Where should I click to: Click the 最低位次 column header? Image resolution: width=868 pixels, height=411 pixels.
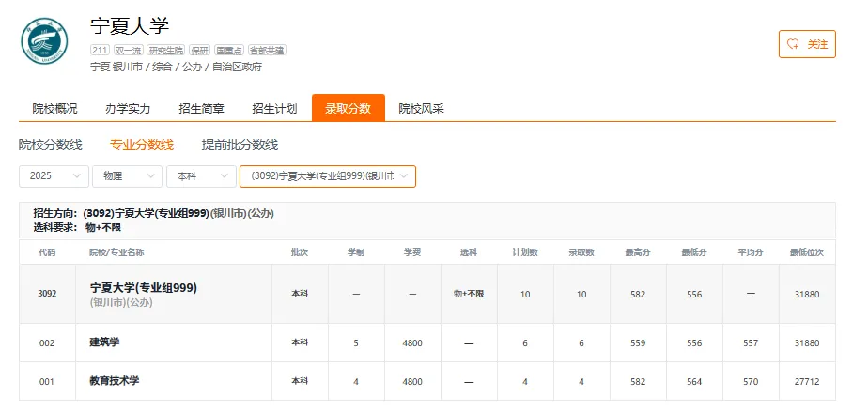coord(807,252)
